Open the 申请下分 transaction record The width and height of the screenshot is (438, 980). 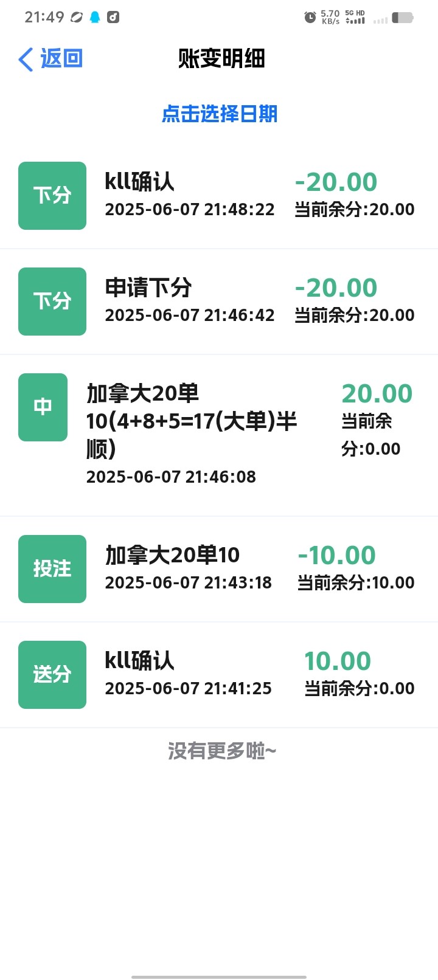tap(148, 288)
